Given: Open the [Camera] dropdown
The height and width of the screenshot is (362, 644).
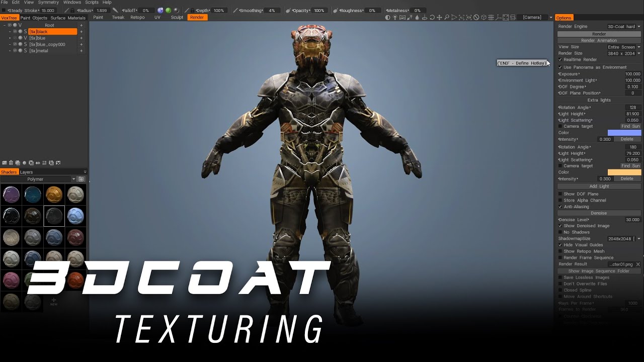Looking at the screenshot, I should point(534,17).
